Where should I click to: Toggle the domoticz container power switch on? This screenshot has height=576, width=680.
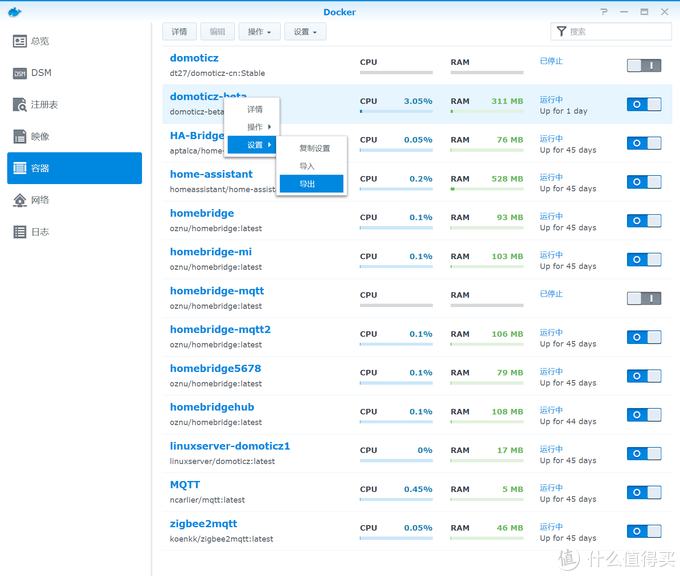coord(644,65)
